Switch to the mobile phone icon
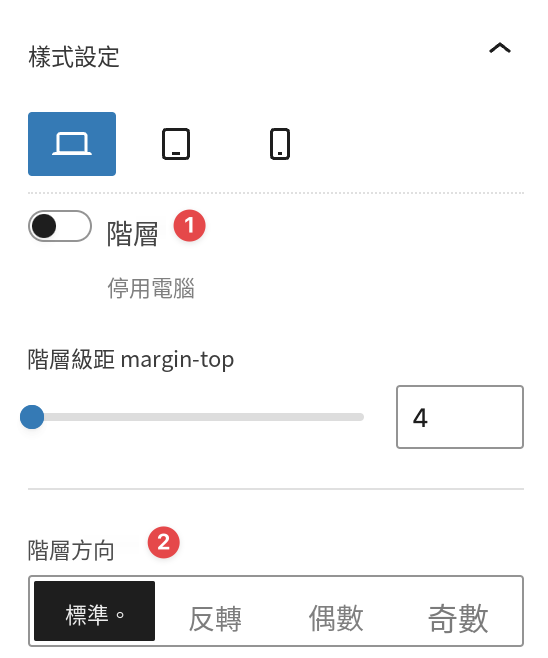 [x=280, y=144]
